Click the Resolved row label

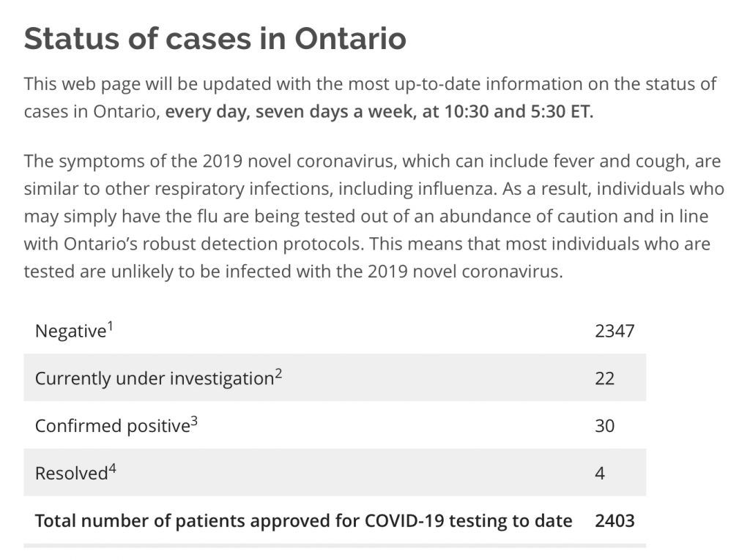pyautogui.click(x=71, y=474)
